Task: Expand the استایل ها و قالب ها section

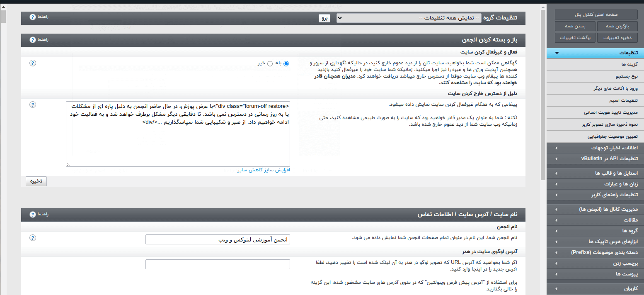Action: [x=557, y=173]
